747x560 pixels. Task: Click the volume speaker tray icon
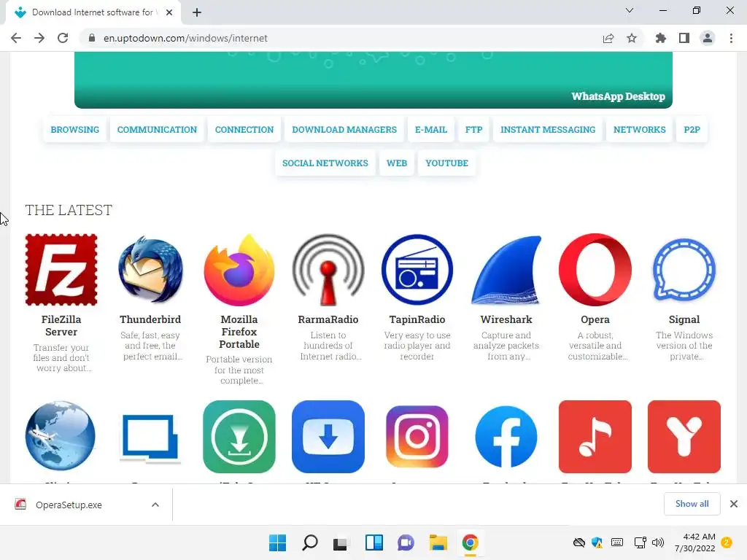658,542
